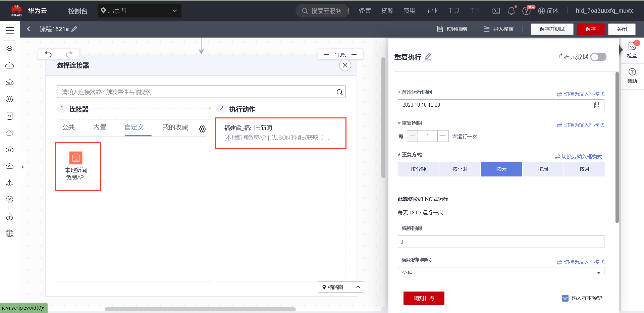This screenshot has height=313, width=644.
Task: Open the 备案 top menu
Action: tap(365, 11)
